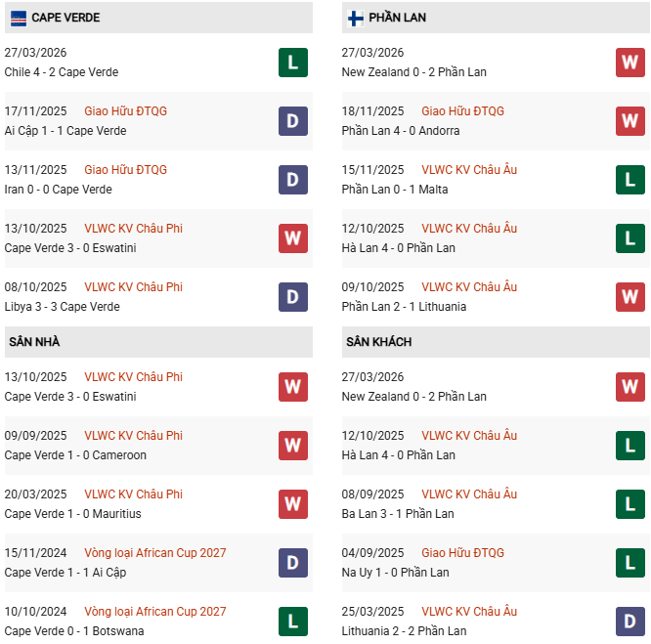
Task: Open Giao Hữu ĐTQG link dated 17/11/2025
Action: click(125, 111)
